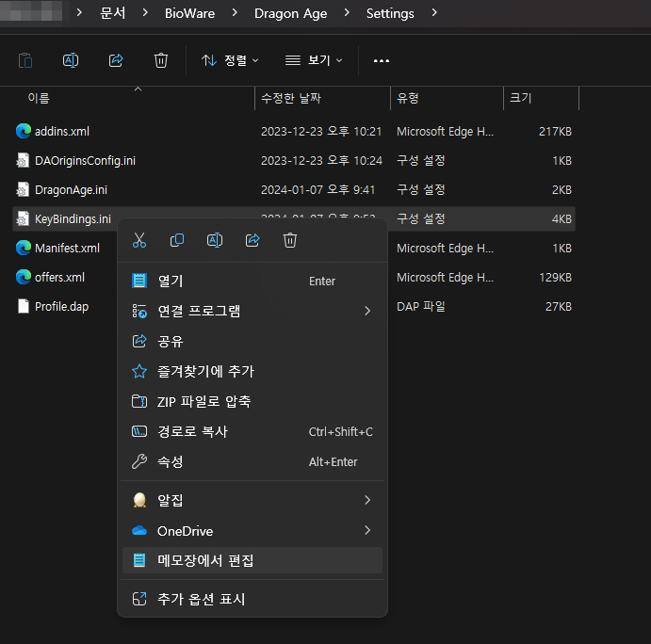Click the egg icon beside 알집
651x644 pixels.
[x=139, y=500]
